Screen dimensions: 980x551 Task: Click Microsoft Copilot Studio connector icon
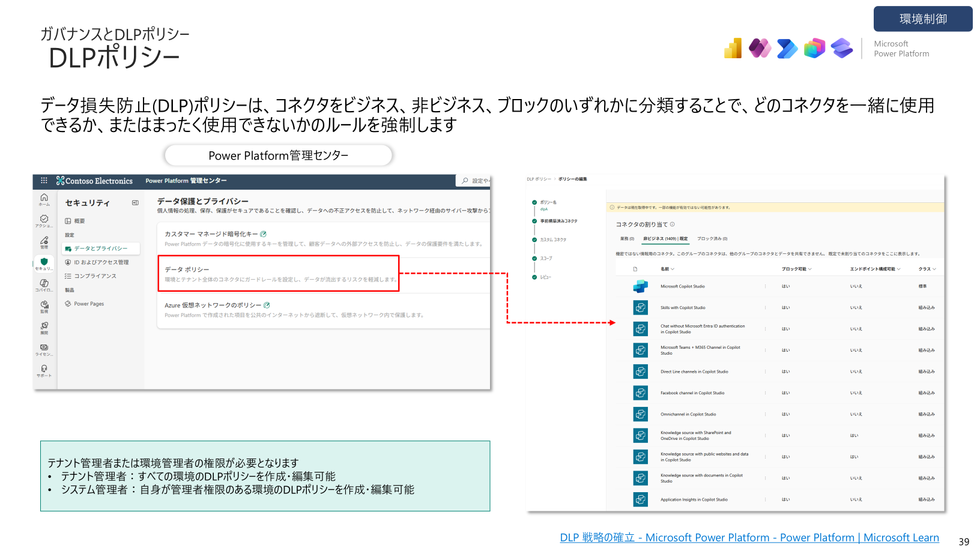641,286
